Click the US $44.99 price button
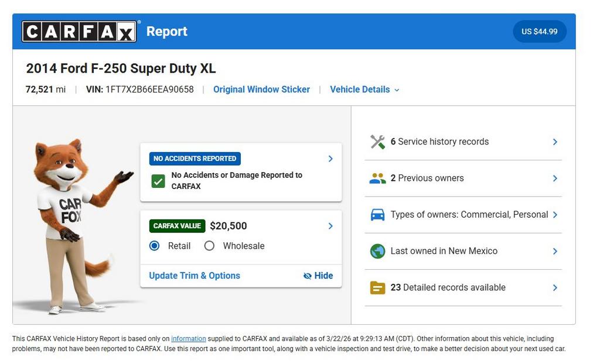 (539, 32)
